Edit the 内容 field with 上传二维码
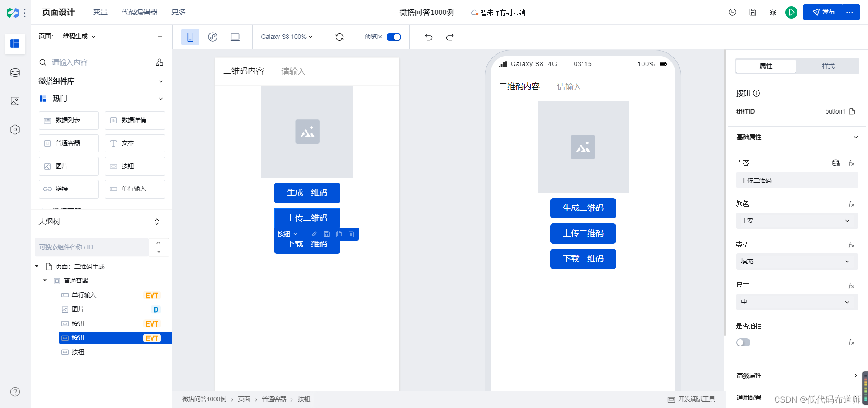This screenshot has height=408, width=868. (797, 180)
